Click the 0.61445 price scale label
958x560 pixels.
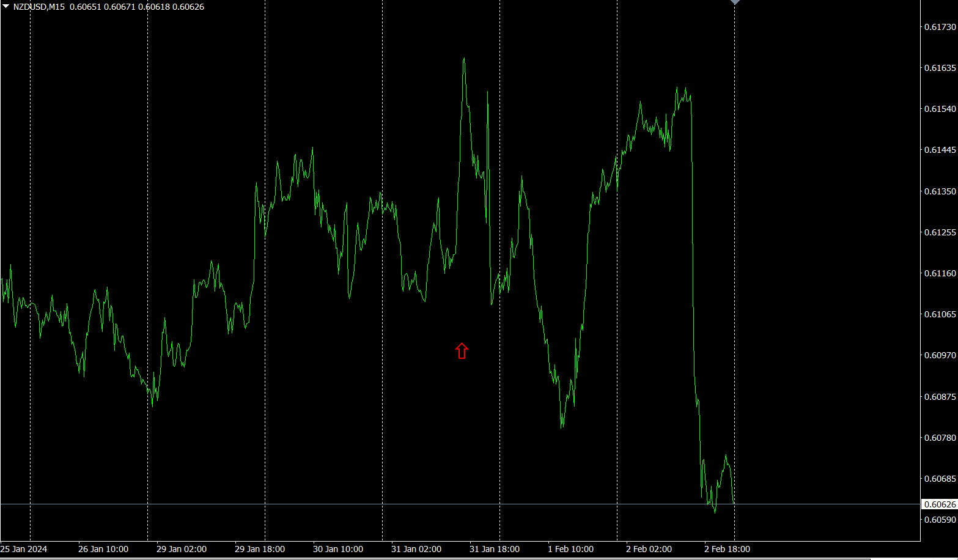point(940,150)
